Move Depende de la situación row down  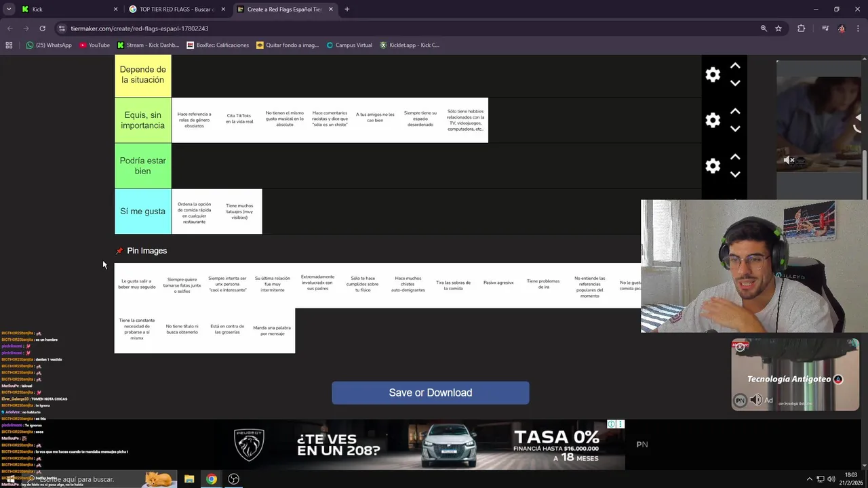(735, 83)
